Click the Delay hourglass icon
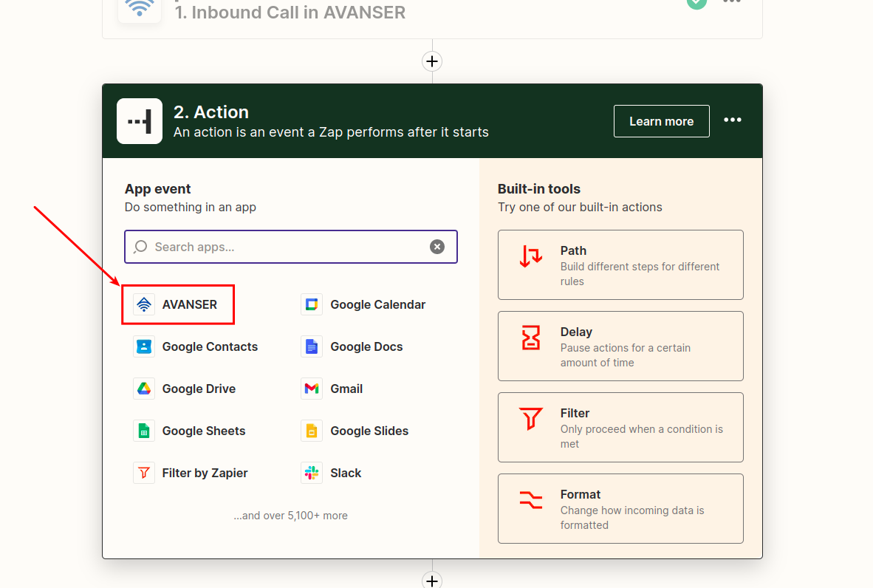 [530, 338]
